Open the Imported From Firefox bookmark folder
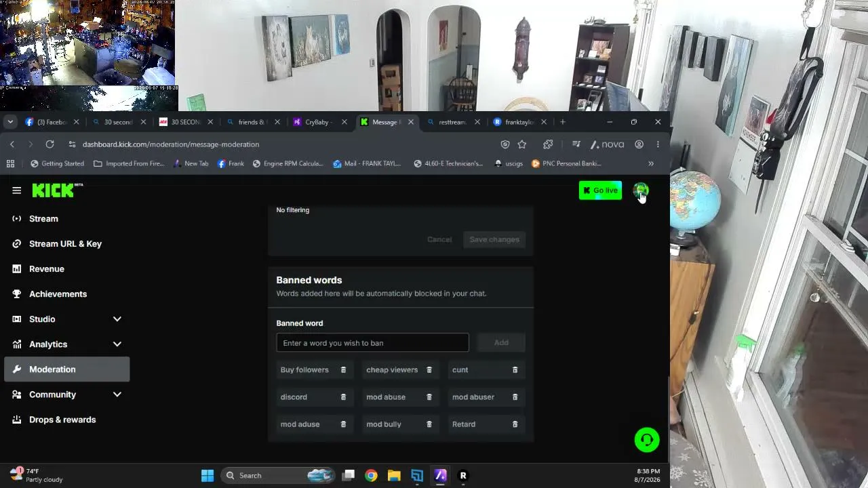 click(129, 163)
